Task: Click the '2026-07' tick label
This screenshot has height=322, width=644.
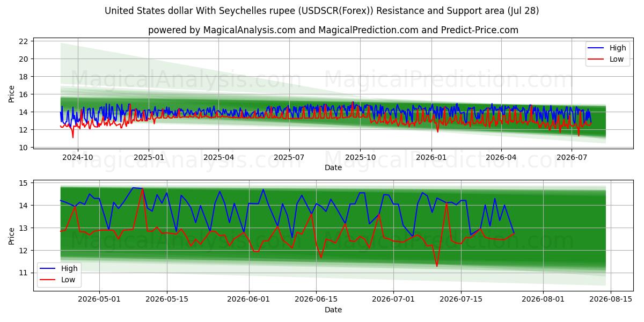Action: tap(571, 157)
